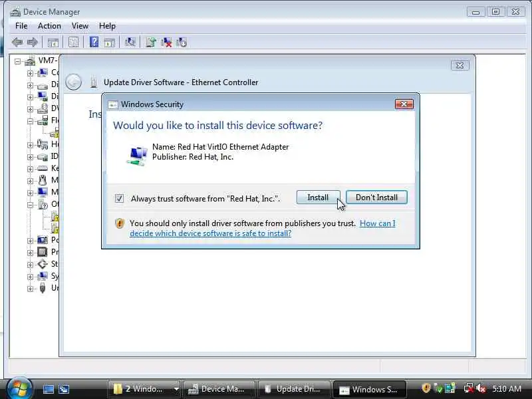Select the keyboard category icon in device tree
Viewport: 532px width, 399px height.
point(43,168)
